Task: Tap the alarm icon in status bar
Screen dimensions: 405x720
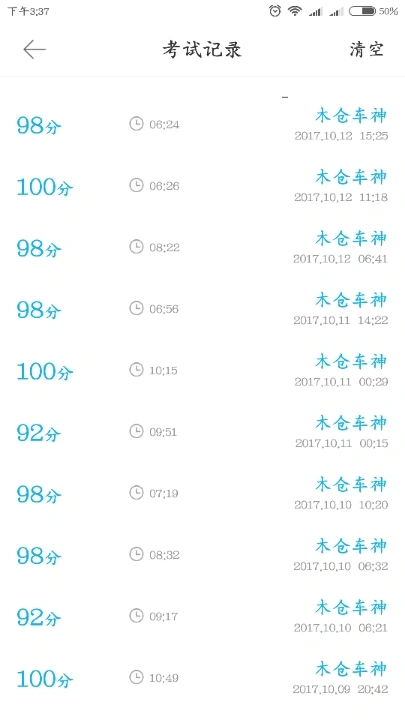Action: pyautogui.click(x=275, y=11)
